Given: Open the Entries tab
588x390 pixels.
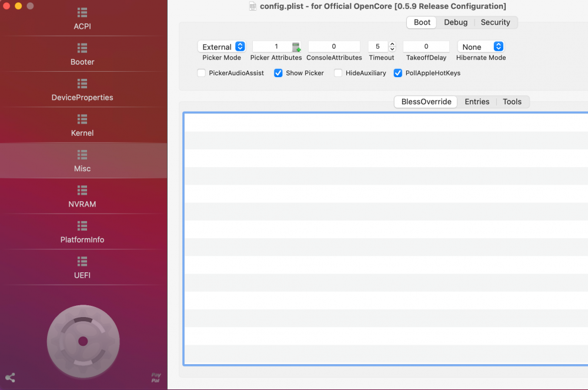Looking at the screenshot, I should click(477, 102).
